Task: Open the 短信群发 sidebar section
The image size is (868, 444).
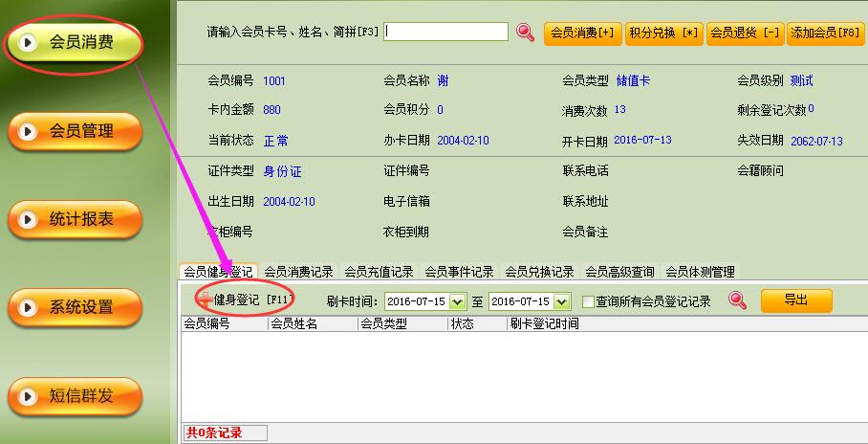Action: click(x=76, y=396)
